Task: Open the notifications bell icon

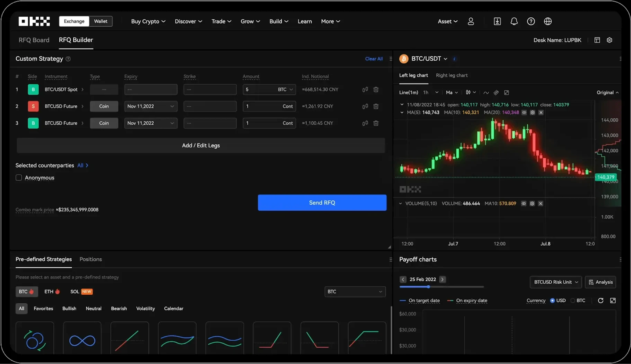Action: pyautogui.click(x=513, y=21)
